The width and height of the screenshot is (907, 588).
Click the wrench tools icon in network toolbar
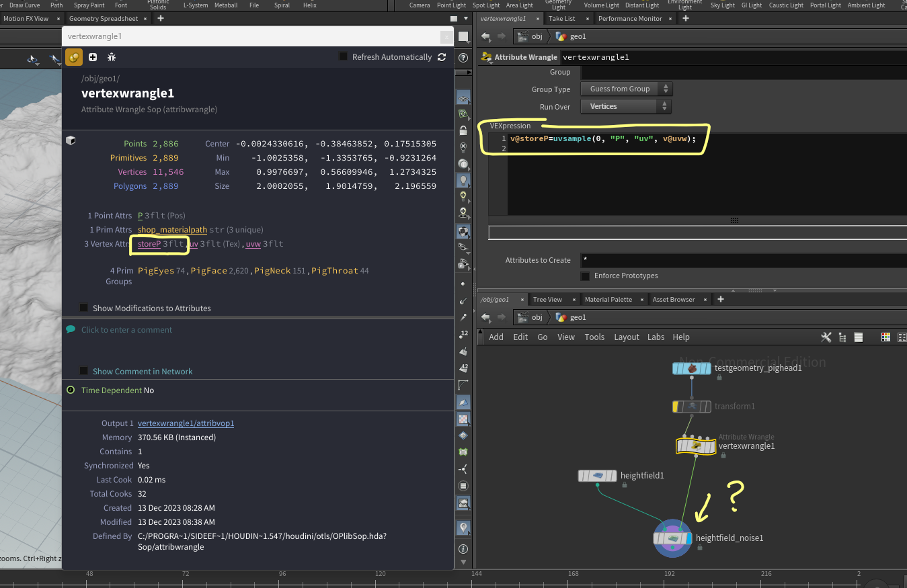point(826,337)
